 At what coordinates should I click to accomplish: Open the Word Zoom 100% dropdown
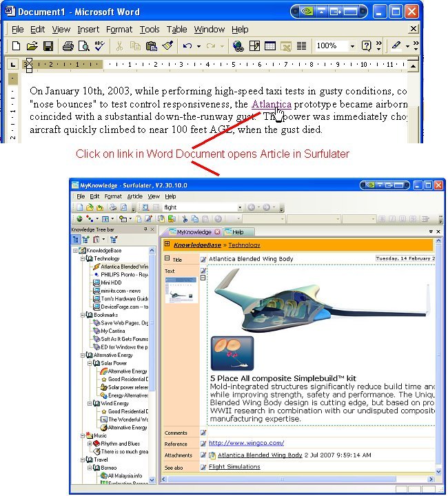[x=352, y=46]
